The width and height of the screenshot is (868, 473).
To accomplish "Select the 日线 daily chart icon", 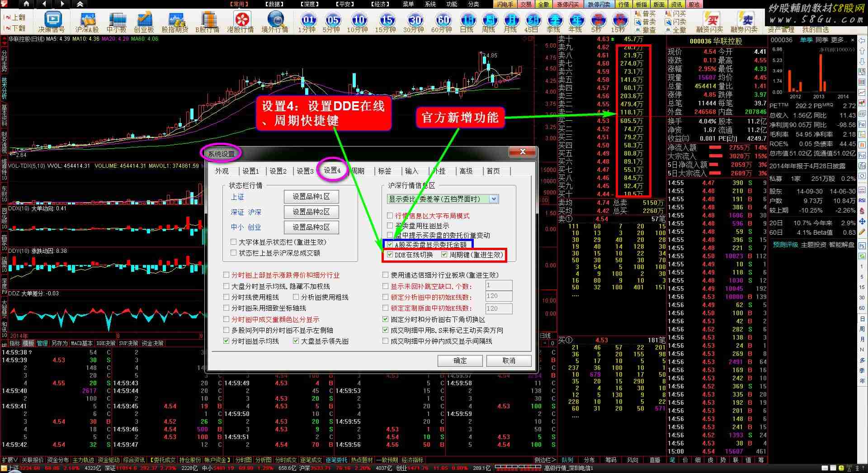I will point(467,21).
